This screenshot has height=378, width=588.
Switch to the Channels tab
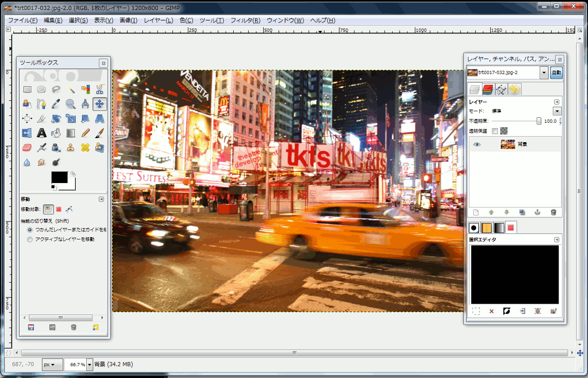487,89
